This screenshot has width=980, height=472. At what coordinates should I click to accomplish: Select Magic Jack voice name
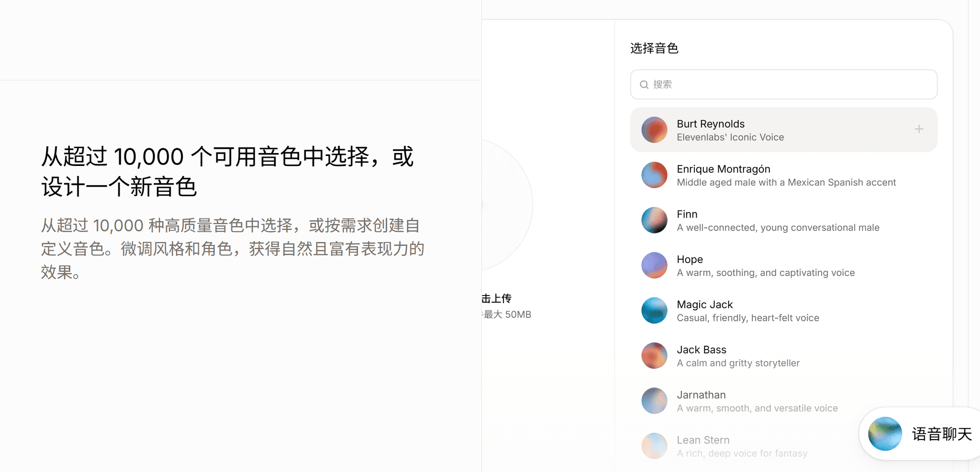click(705, 305)
